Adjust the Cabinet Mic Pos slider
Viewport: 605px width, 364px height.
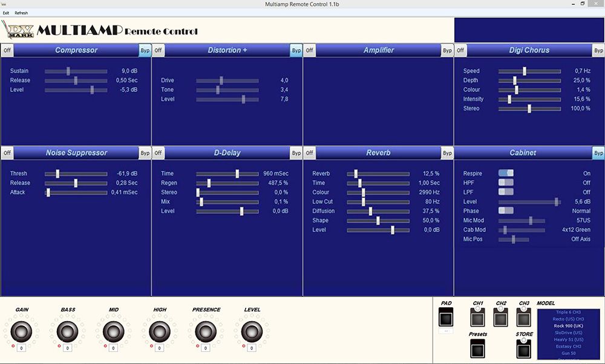click(x=514, y=239)
